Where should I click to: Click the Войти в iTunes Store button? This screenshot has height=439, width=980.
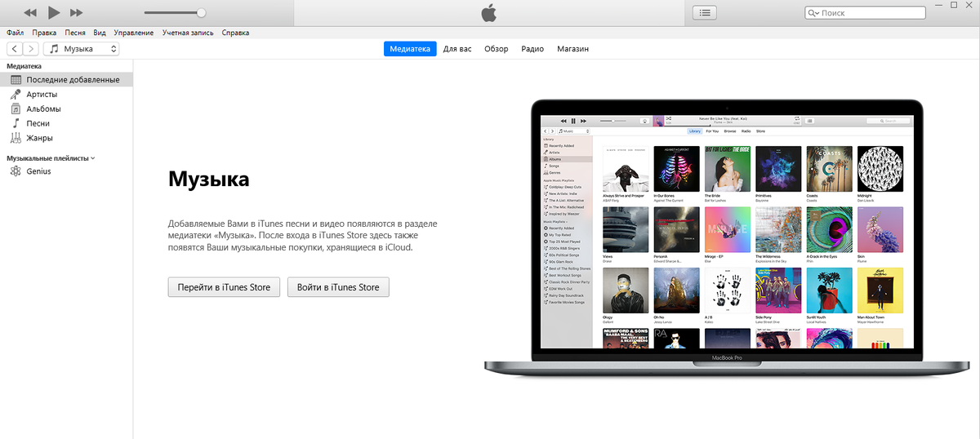(x=338, y=287)
